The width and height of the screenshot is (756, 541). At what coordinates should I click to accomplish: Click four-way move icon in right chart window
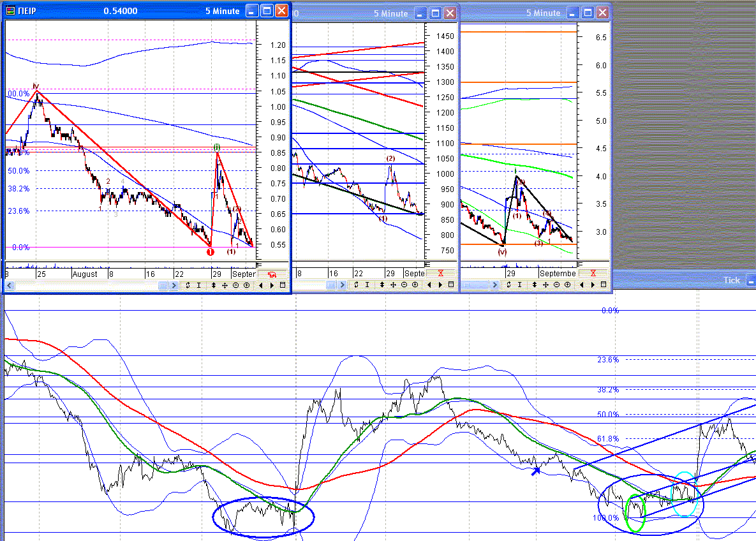(545, 285)
